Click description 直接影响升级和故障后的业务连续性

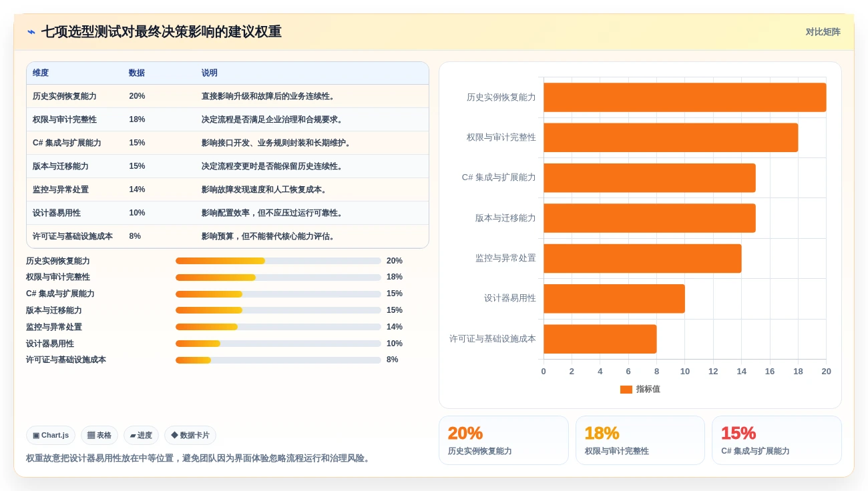coord(268,96)
